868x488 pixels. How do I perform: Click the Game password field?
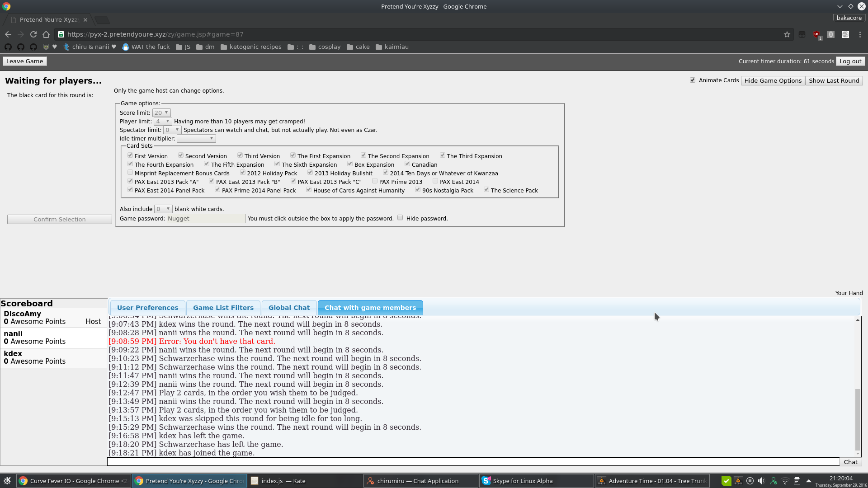[206, 219]
